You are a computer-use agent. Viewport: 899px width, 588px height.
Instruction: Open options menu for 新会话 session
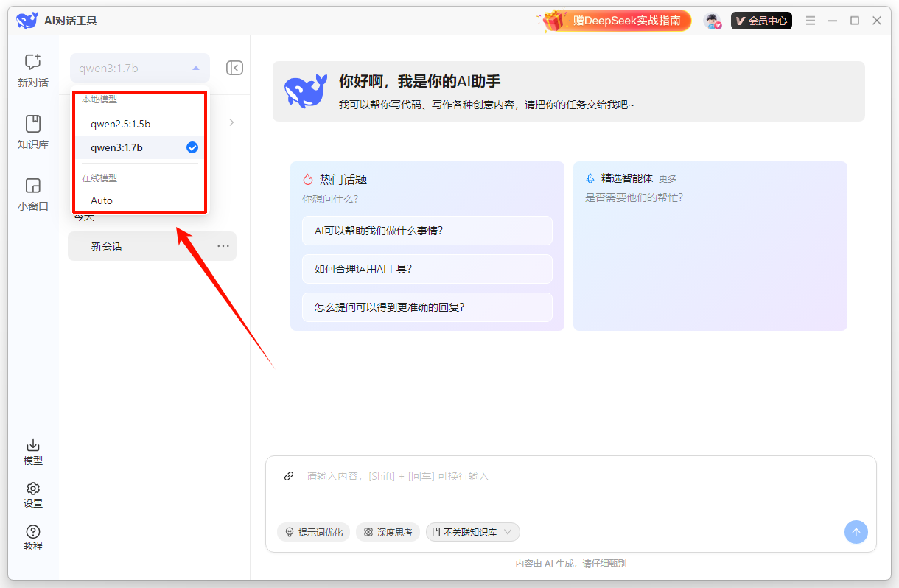[x=223, y=245]
